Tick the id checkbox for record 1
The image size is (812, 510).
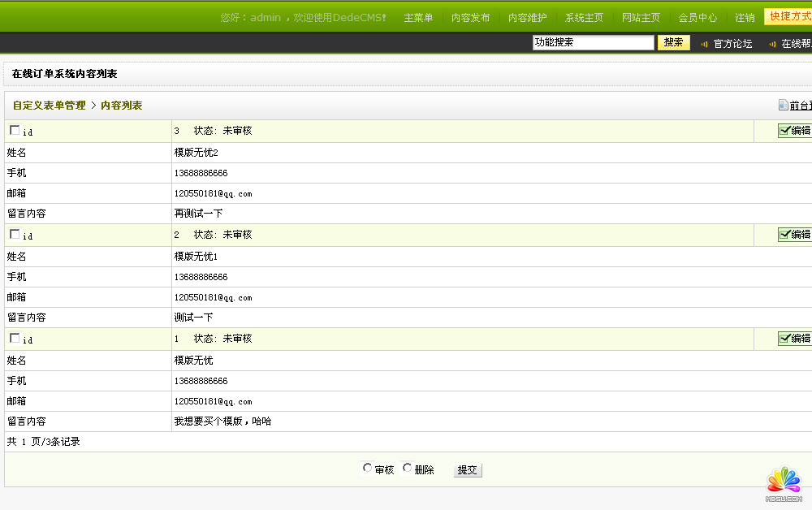point(15,338)
